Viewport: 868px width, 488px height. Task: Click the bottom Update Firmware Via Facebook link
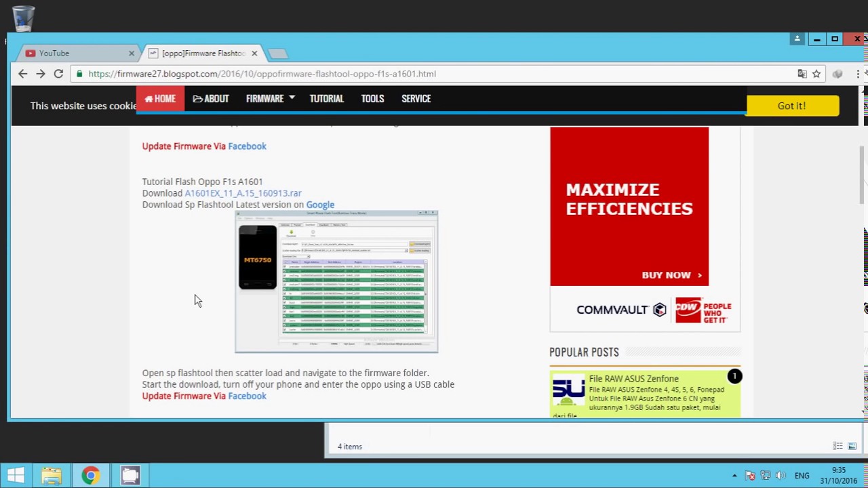point(204,396)
